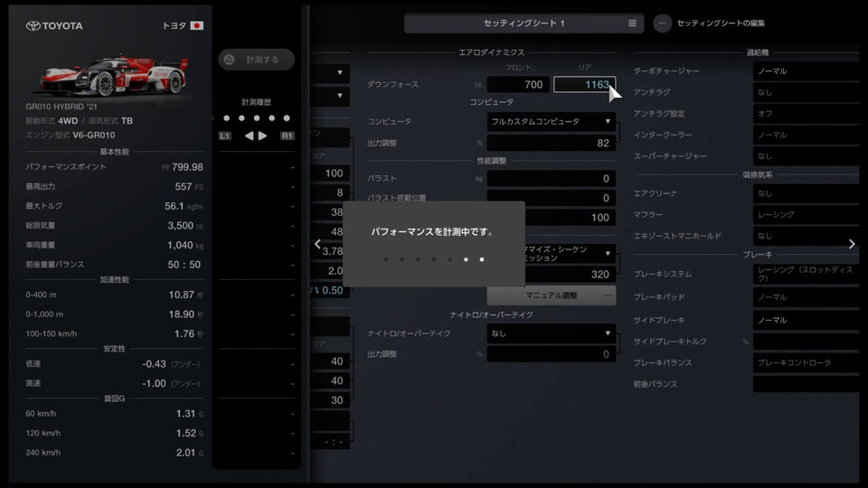Image resolution: width=868 pixels, height=488 pixels.
Task: Select ターボチャージャー setting ノーマル
Action: (806, 71)
